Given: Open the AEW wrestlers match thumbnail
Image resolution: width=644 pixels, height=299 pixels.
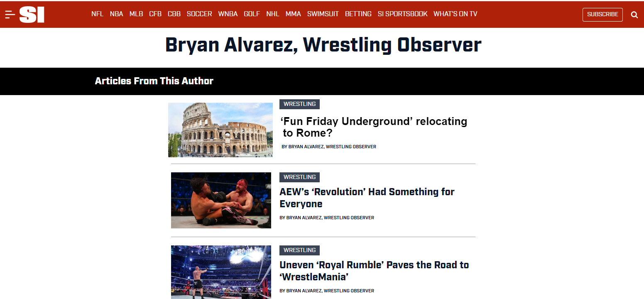Looking at the screenshot, I should (x=221, y=200).
